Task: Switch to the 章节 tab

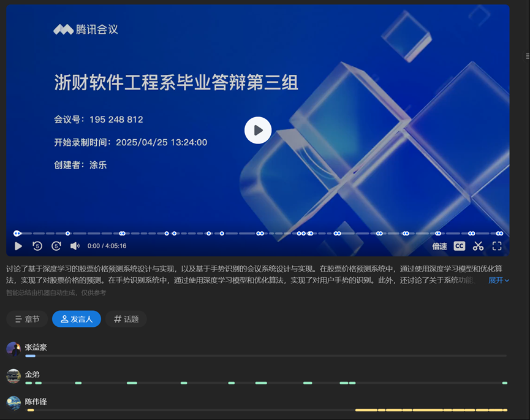Action: coord(27,319)
